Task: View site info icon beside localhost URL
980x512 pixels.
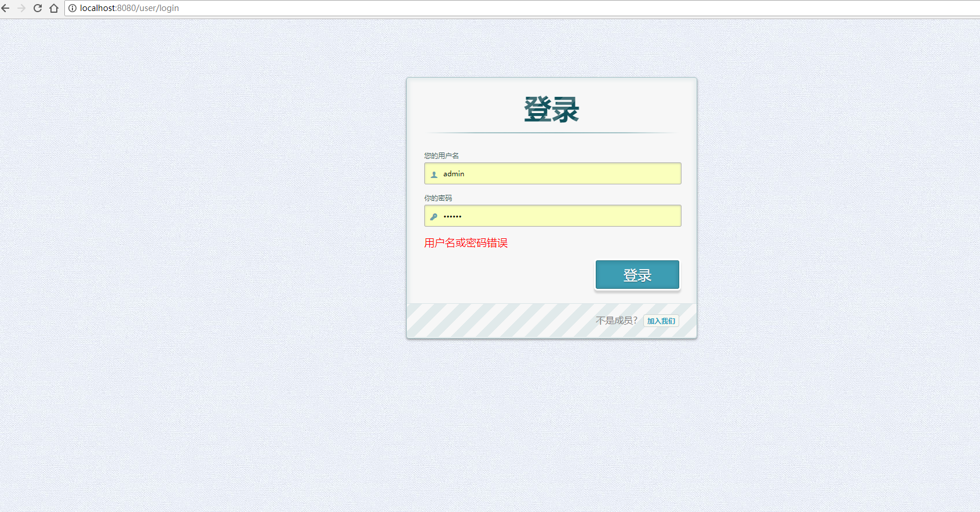Action: coord(72,8)
